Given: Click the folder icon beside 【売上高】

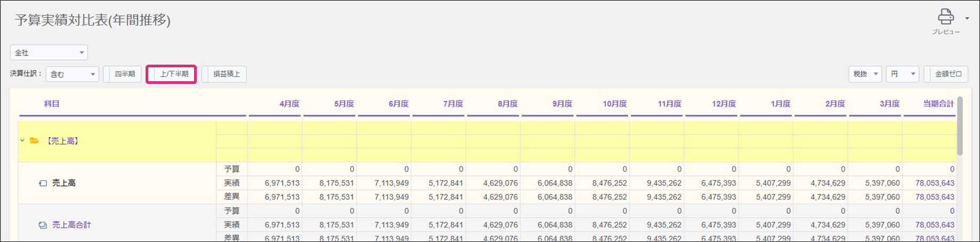Looking at the screenshot, I should point(34,141).
